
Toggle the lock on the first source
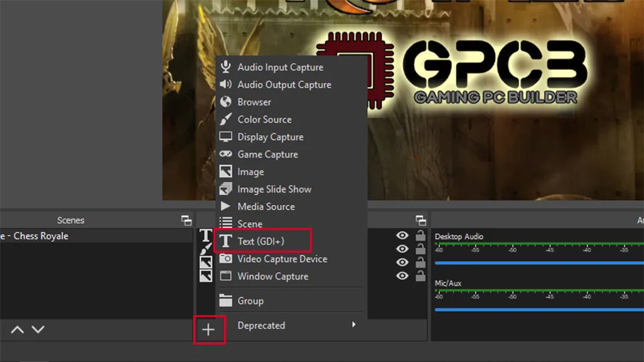click(x=420, y=235)
